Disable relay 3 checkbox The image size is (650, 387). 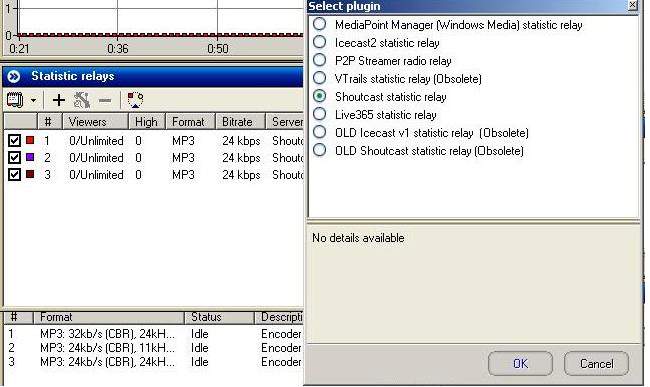[14, 175]
